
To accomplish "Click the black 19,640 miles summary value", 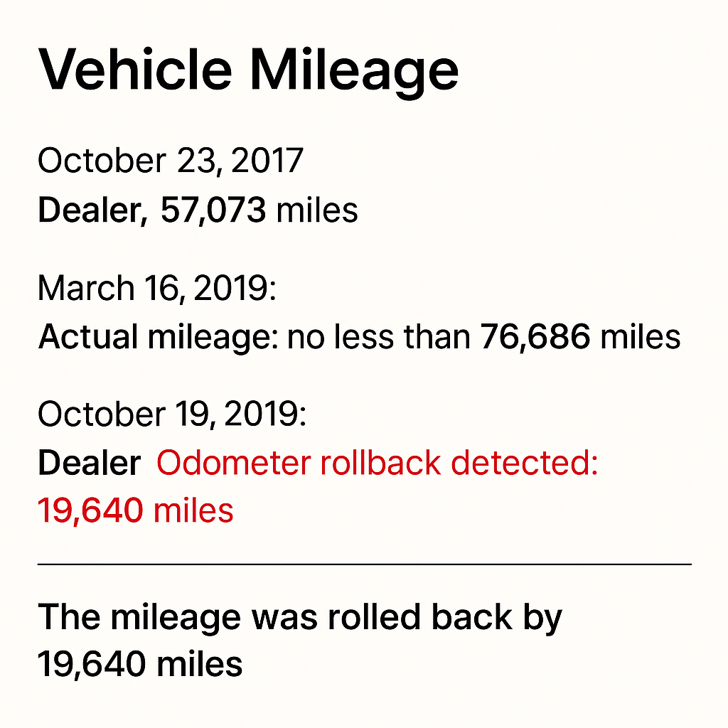I will (140, 665).
